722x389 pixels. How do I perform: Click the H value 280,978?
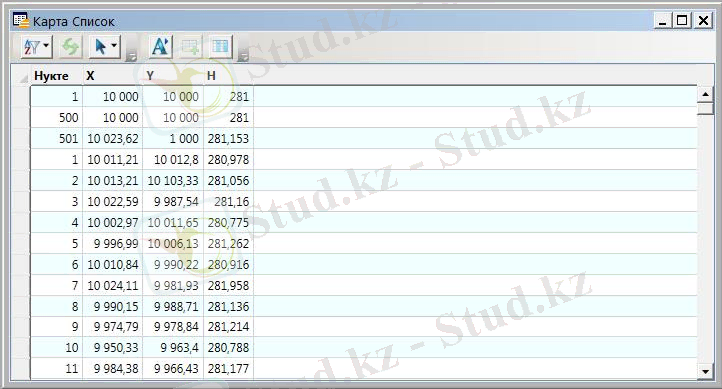[x=228, y=160]
